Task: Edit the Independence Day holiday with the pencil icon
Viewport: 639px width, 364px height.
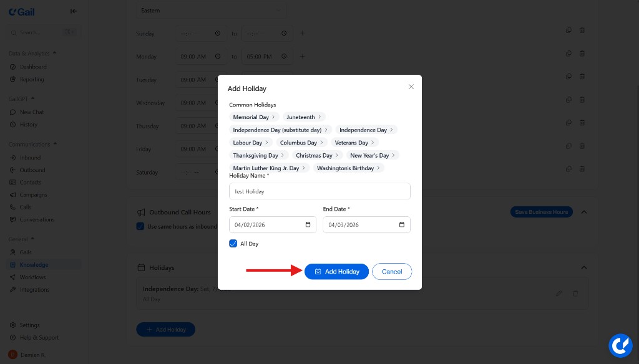Action: [559, 293]
